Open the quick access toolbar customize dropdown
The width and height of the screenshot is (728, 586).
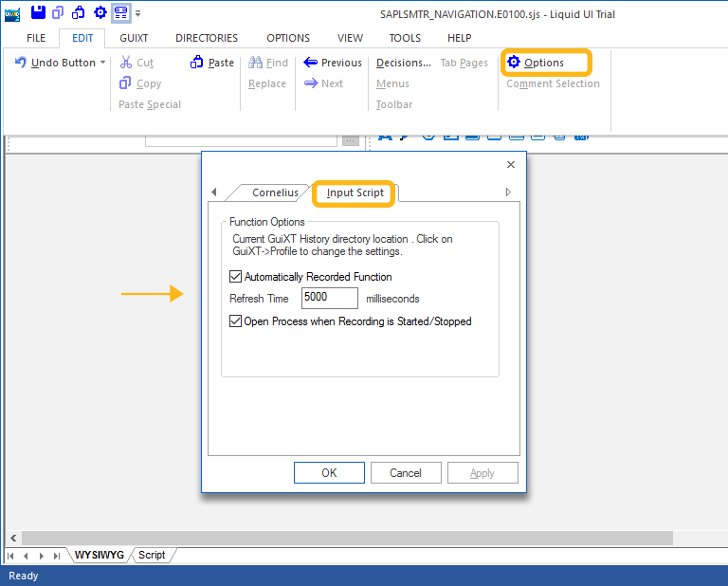click(x=138, y=13)
